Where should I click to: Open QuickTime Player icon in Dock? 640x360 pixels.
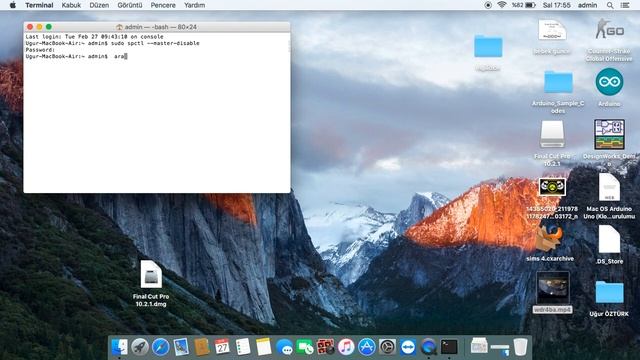[x=428, y=347]
